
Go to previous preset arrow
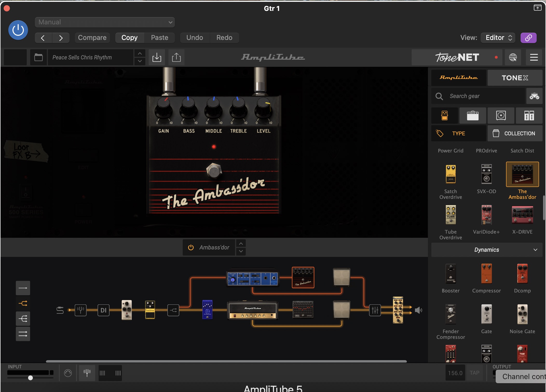[43, 38]
